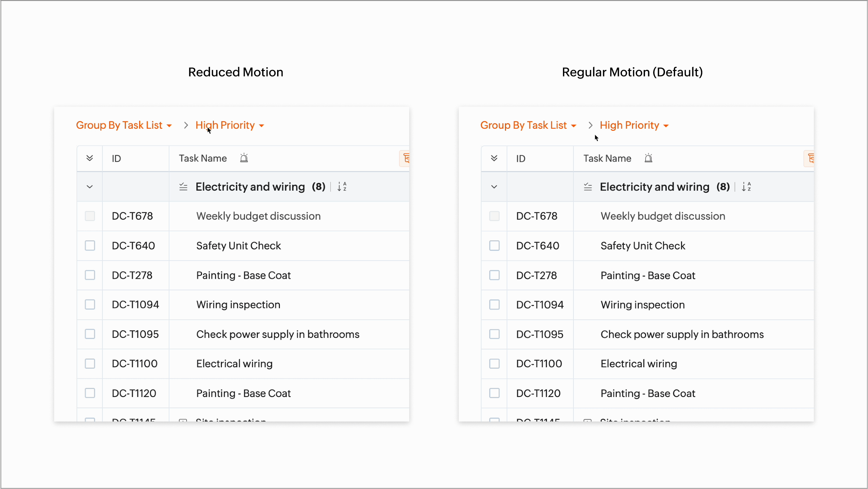868x489 pixels.
Task: Click reminder bell icon in right panel header
Action: (648, 158)
